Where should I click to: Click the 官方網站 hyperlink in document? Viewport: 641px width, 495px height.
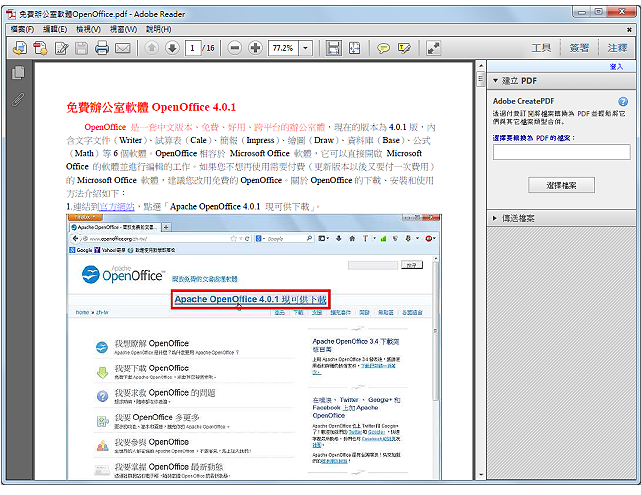point(117,207)
